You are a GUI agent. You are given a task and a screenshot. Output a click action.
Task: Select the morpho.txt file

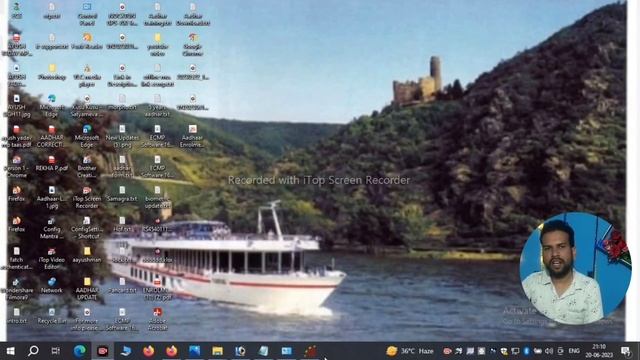(122, 102)
